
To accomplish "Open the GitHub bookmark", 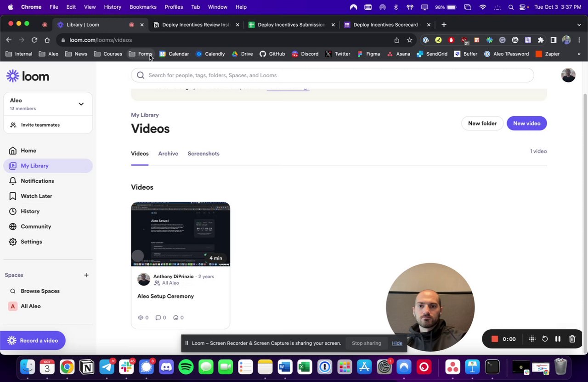I will [272, 54].
